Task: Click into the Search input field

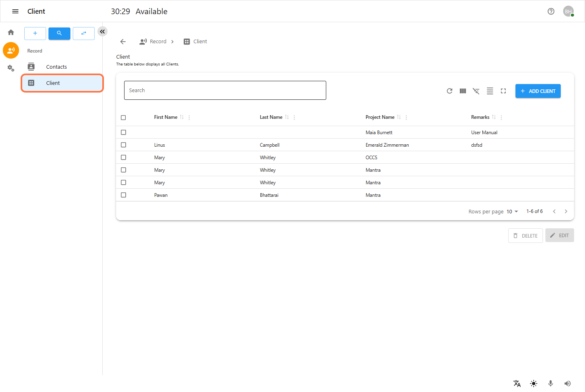Action: [x=225, y=91]
